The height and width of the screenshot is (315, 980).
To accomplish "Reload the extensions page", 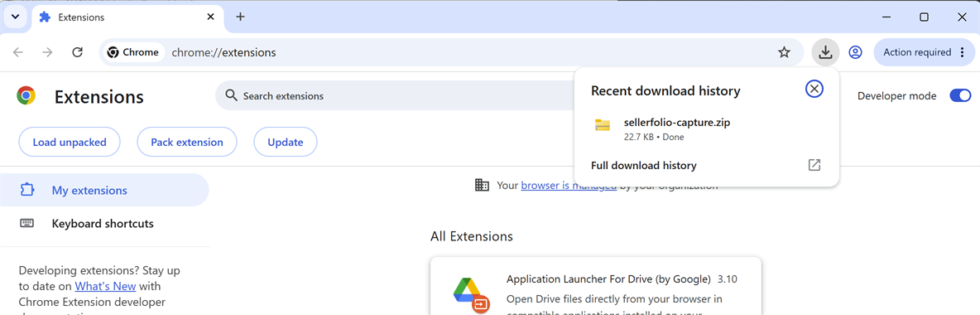I will point(78,52).
